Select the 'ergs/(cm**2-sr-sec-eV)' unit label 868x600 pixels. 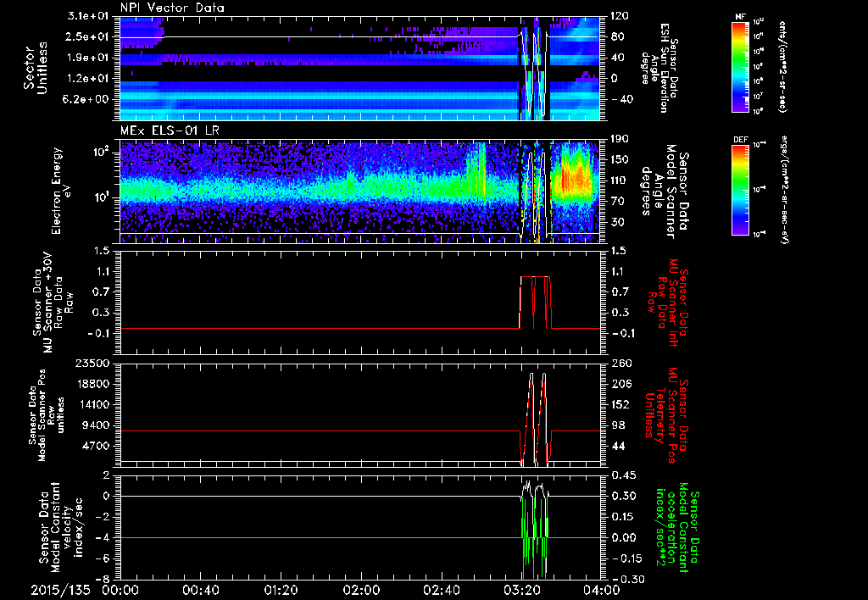(x=785, y=189)
